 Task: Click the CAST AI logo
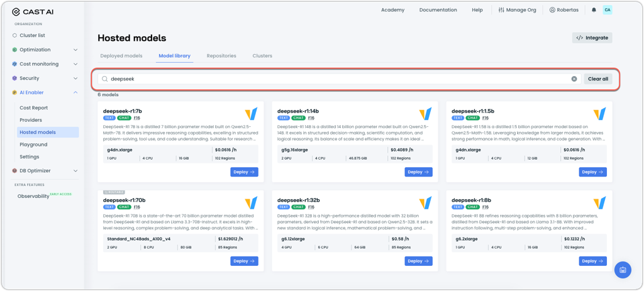(x=33, y=12)
